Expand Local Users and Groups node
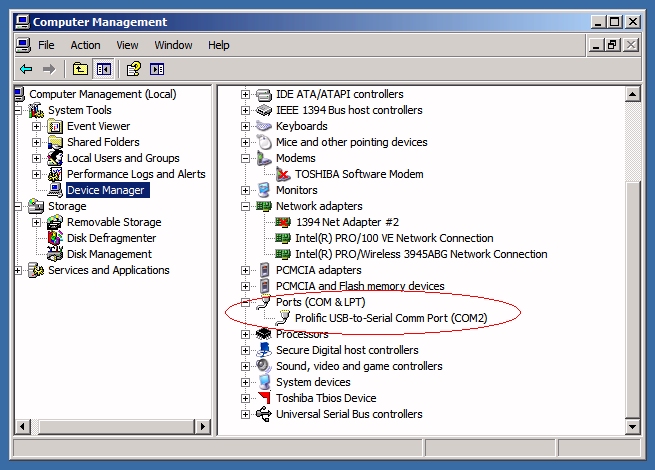This screenshot has height=470, width=655. [36, 158]
